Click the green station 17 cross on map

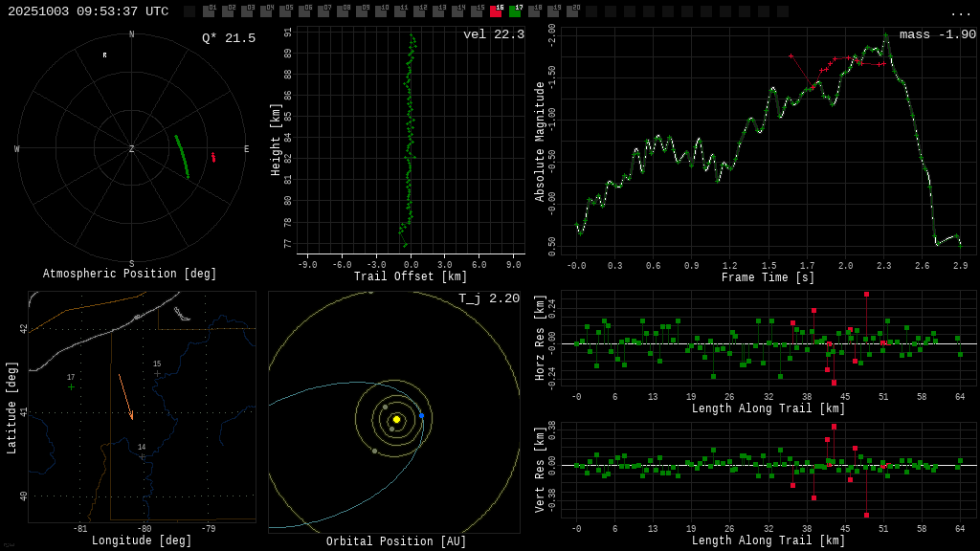coord(71,387)
